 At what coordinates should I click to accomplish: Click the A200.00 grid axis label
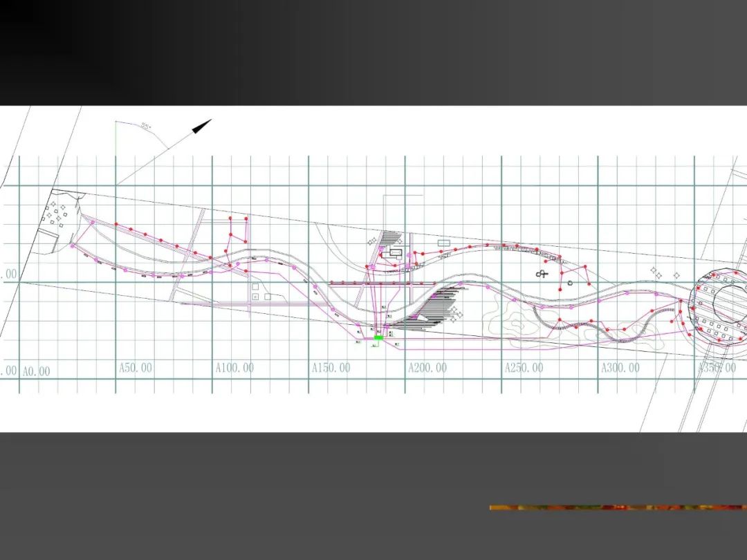coord(428,368)
